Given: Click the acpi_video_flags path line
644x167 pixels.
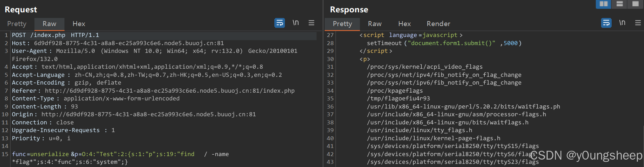Looking at the screenshot, I should click(425, 67).
